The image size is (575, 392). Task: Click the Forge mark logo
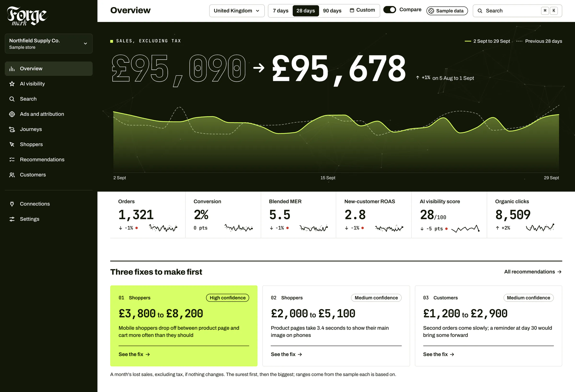[27, 16]
